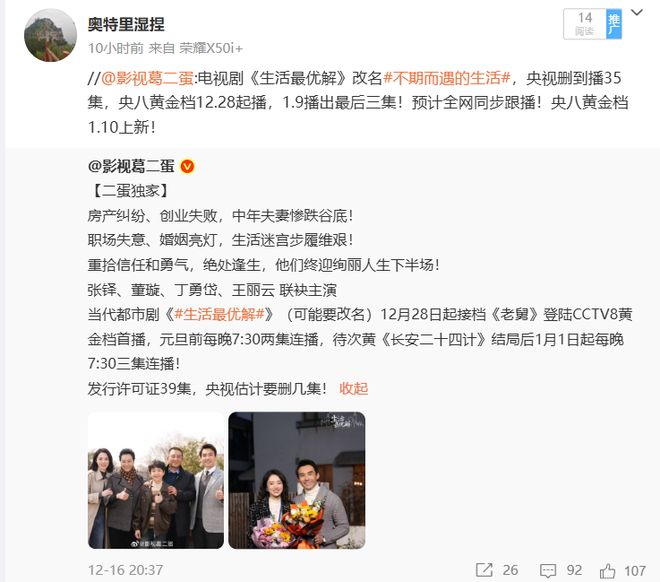Open 奥特里湿捏 profile avatar
This screenshot has height=582, width=660.
(51, 35)
